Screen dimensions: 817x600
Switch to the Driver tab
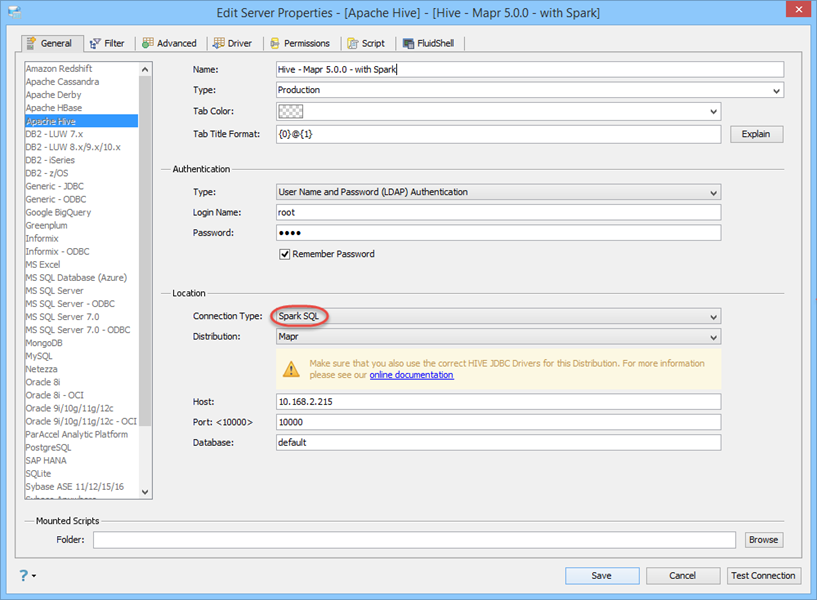tap(233, 43)
